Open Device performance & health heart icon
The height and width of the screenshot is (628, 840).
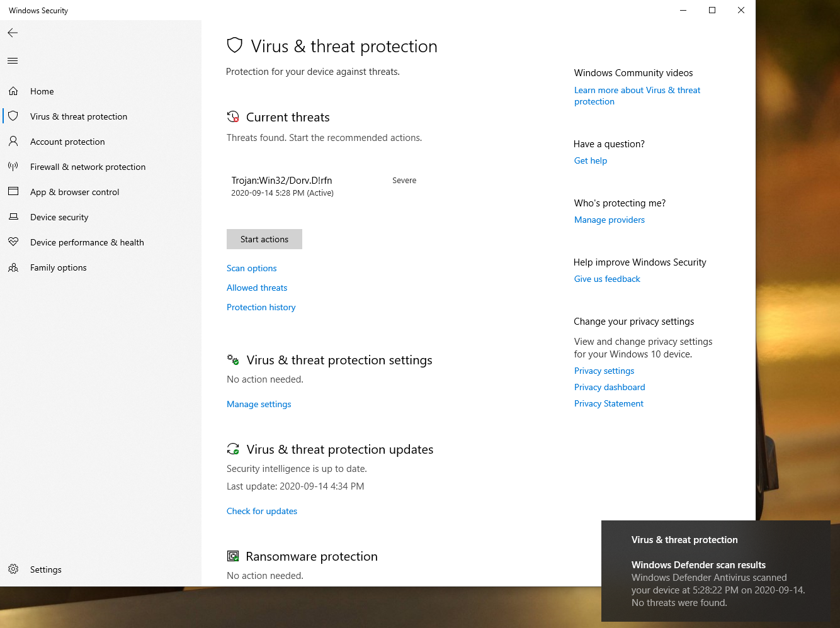pos(13,242)
